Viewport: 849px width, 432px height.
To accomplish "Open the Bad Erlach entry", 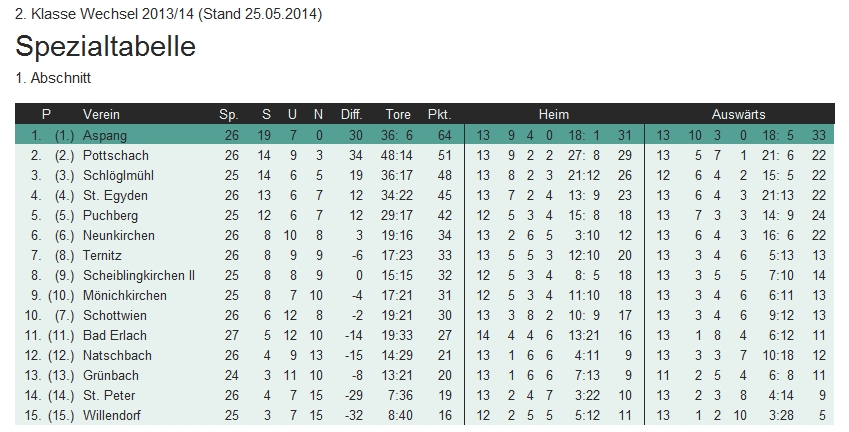I will click(113, 335).
